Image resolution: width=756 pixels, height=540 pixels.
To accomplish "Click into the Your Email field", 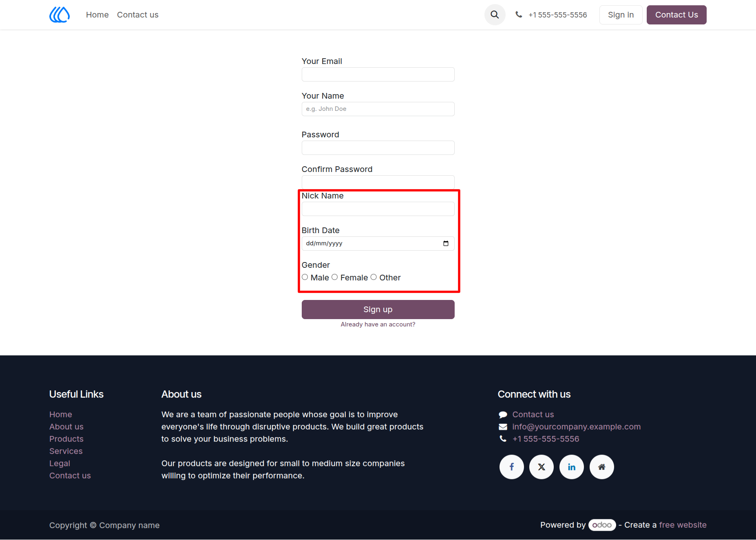I will pos(378,75).
